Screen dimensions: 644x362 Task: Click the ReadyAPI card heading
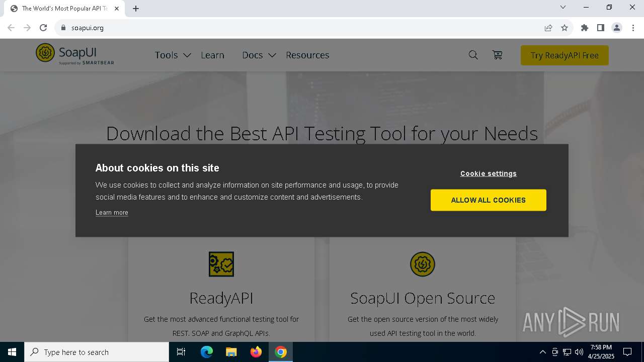(221, 298)
